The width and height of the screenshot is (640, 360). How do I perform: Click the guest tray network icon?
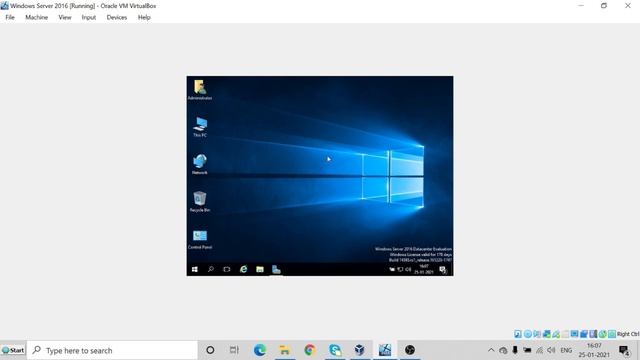400,269
